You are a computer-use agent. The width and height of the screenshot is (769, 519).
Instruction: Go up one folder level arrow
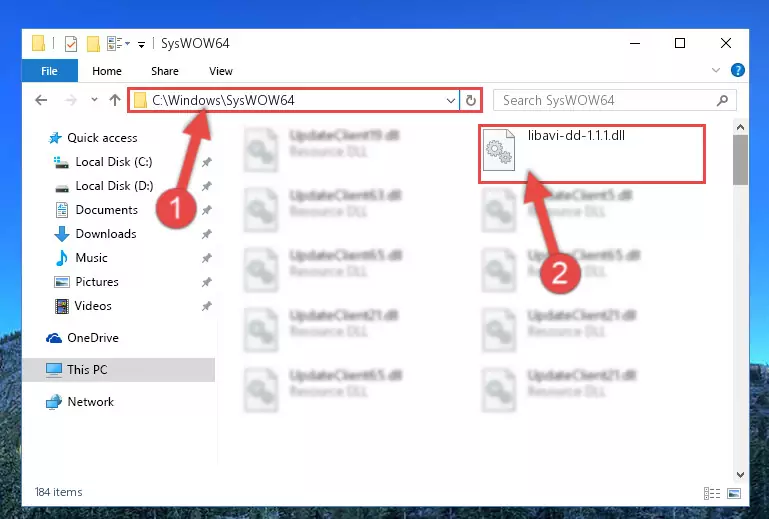coord(115,100)
